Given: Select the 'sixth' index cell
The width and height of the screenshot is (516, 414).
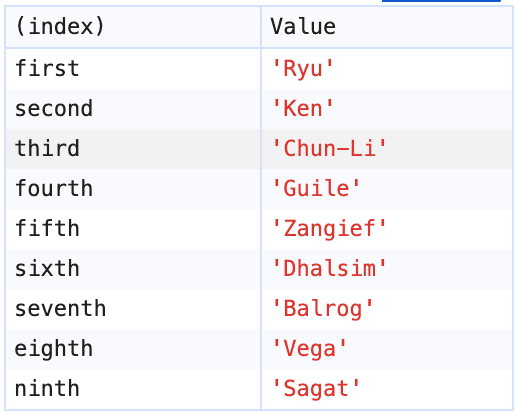Looking at the screenshot, I should (133, 269).
